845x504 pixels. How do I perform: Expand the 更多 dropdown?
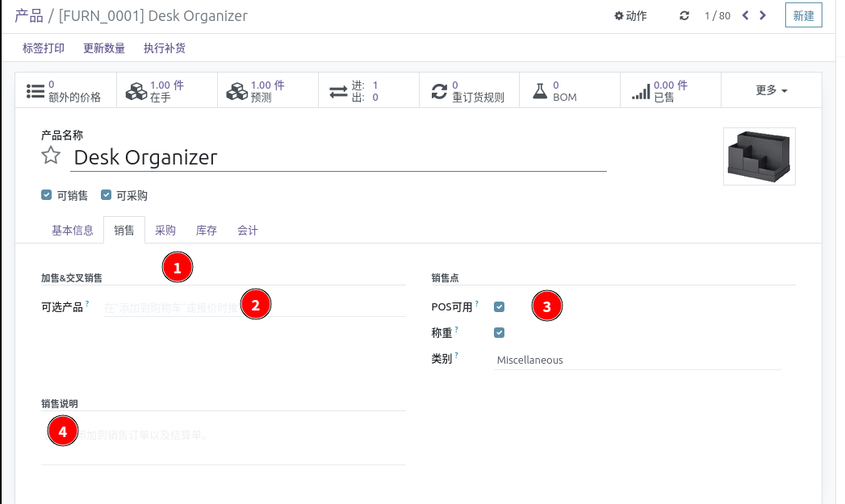772,90
